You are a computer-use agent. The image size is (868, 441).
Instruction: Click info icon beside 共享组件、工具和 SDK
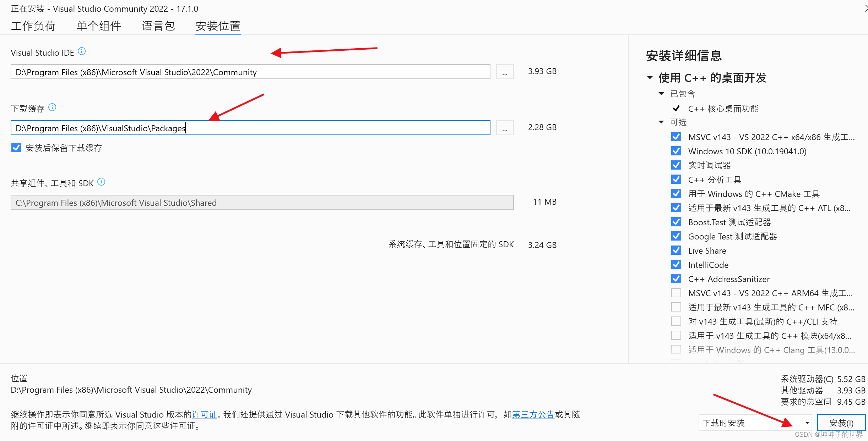coord(101,182)
